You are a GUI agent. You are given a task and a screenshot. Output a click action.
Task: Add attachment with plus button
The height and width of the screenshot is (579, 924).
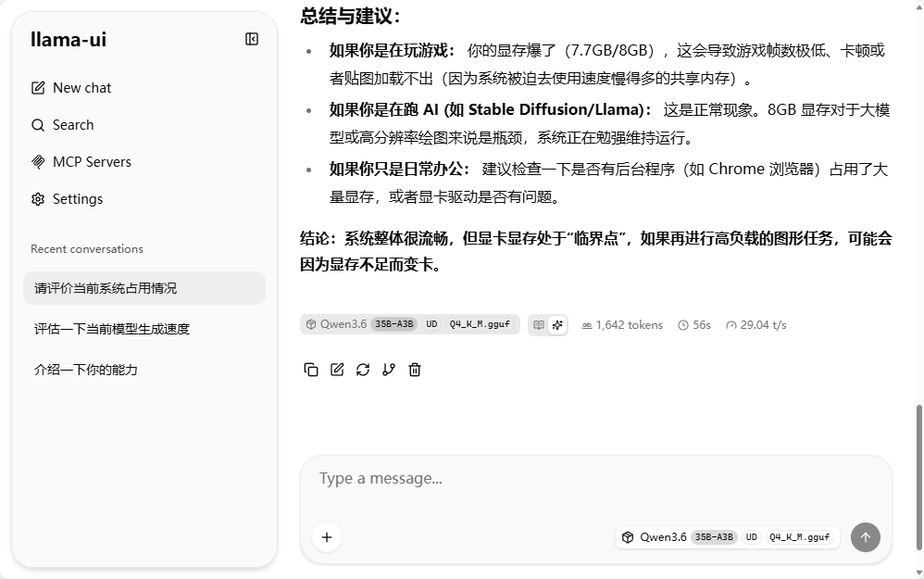(327, 537)
